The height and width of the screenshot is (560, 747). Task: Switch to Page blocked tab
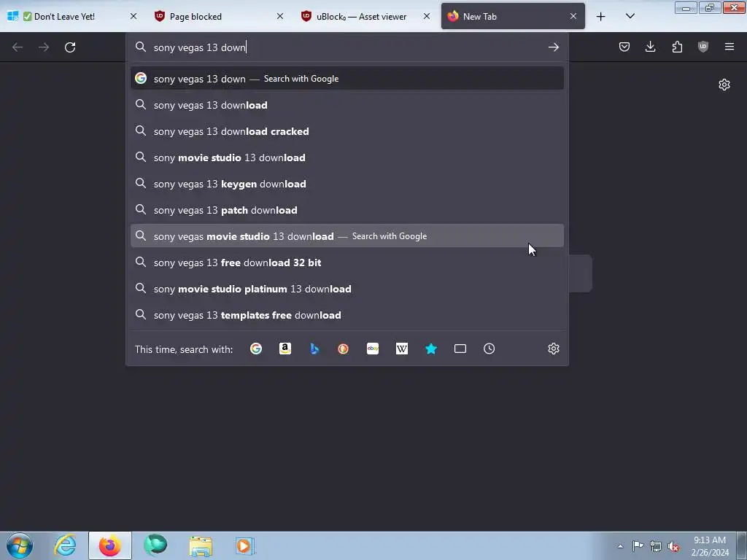[219, 17]
